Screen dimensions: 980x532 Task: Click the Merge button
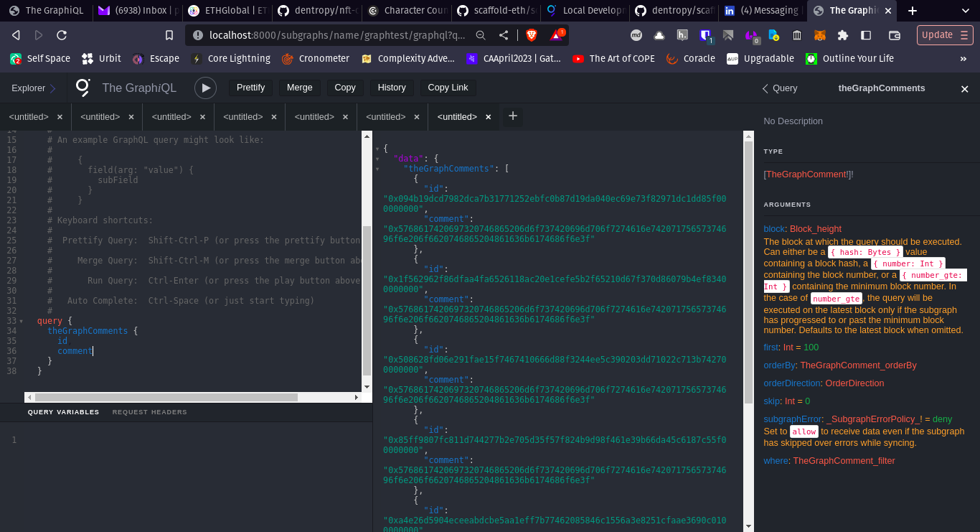[300, 88]
